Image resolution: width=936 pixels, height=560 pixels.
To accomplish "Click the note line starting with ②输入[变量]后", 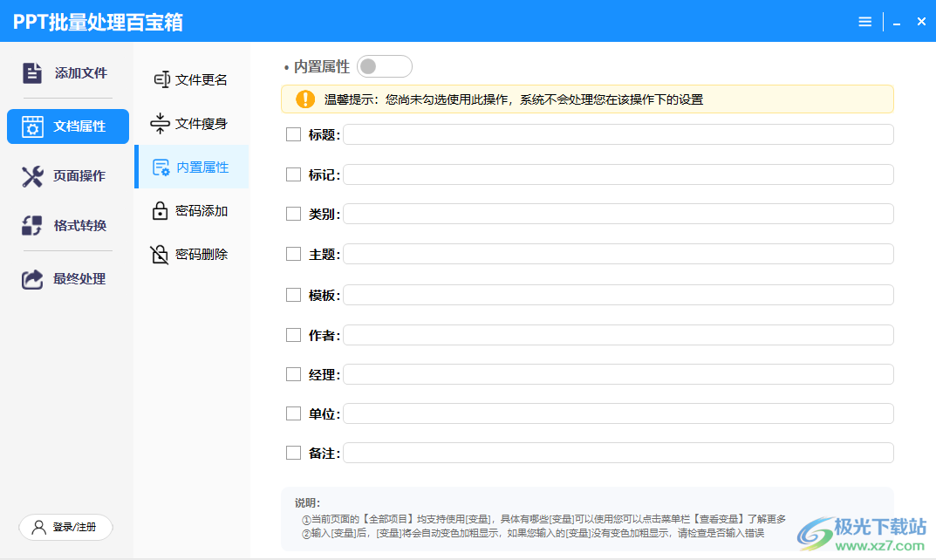I will pos(532,533).
